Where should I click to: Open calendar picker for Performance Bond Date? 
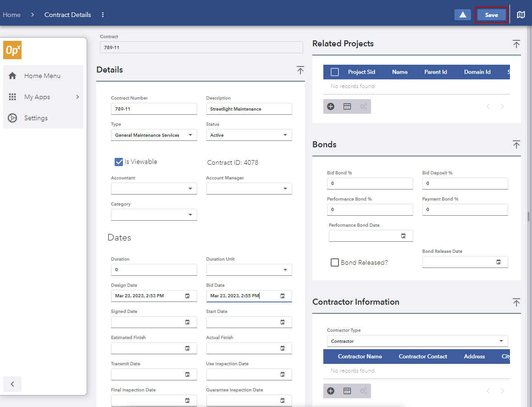(404, 236)
